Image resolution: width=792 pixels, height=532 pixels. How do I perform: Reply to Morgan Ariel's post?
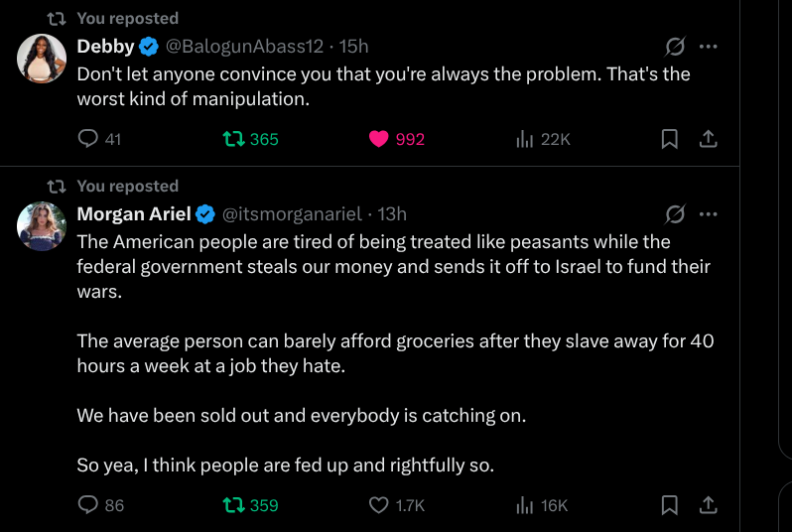click(88, 505)
